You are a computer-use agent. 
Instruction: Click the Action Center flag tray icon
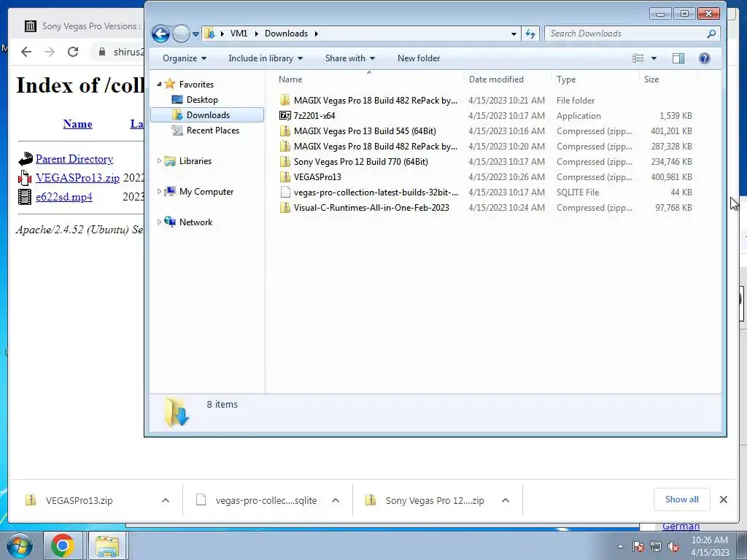(x=638, y=547)
